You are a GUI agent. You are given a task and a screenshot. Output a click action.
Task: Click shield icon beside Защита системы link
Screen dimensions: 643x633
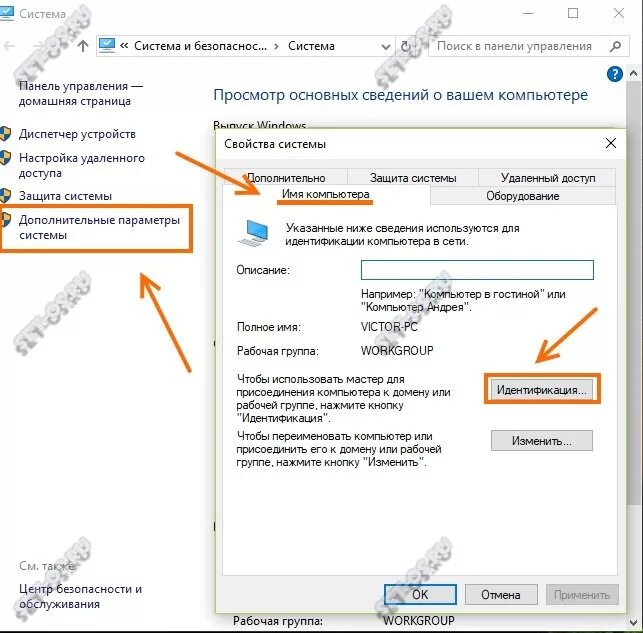[x=5, y=196]
